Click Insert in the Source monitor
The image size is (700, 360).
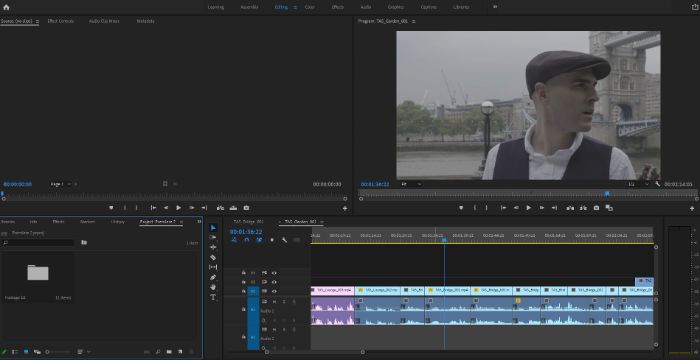pyautogui.click(x=220, y=208)
